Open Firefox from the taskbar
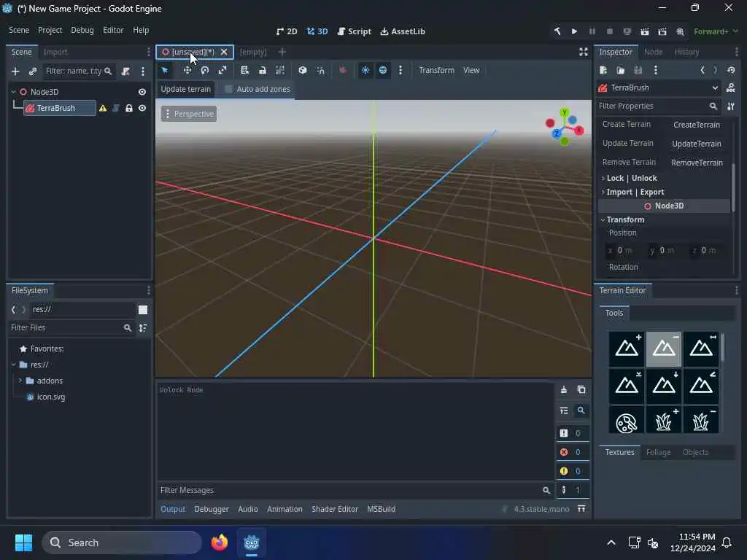Image resolution: width=747 pixels, height=560 pixels. click(x=220, y=542)
